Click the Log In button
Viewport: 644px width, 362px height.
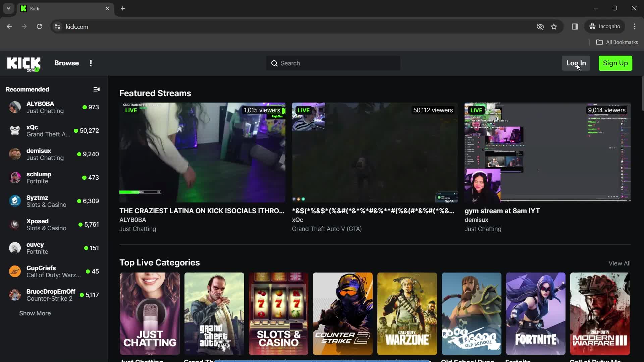pyautogui.click(x=576, y=63)
